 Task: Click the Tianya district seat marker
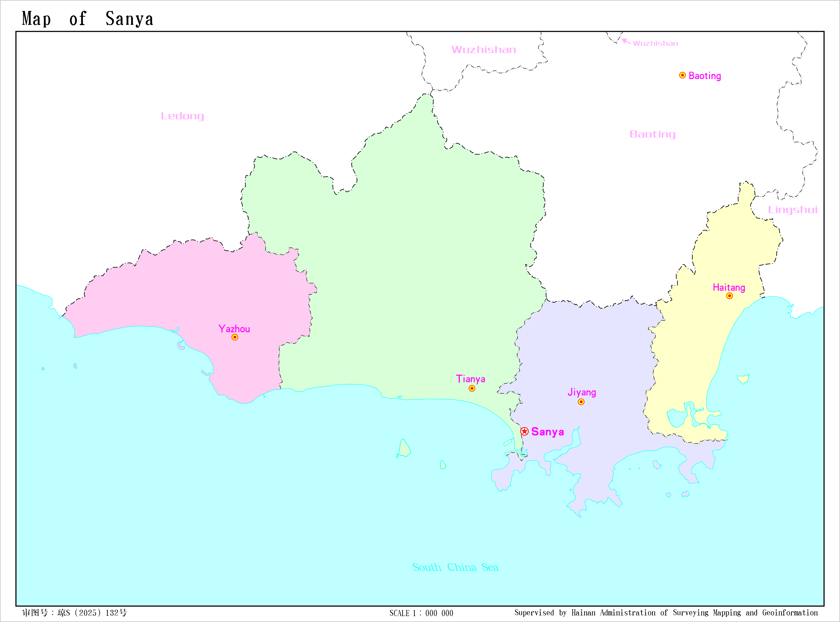(x=472, y=388)
